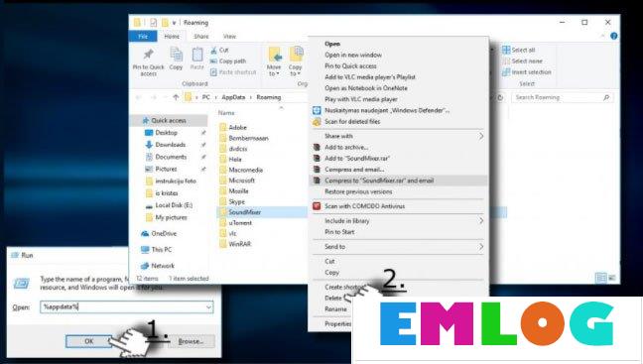Choose Add to VLC media player's Playlist
Image resolution: width=643 pixels, height=364 pixels.
pos(370,76)
